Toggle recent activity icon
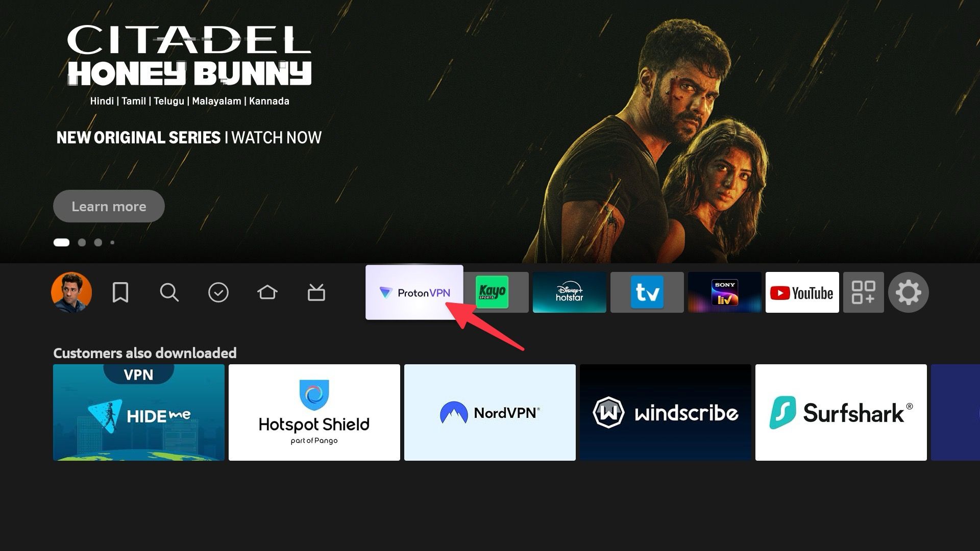Screen dimensions: 980x551 (218, 291)
